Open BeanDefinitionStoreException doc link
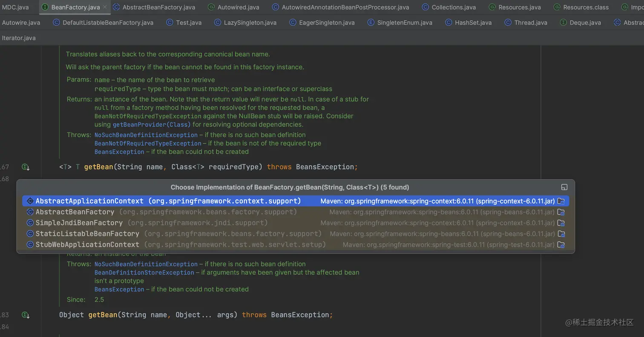The width and height of the screenshot is (644, 337). [144, 273]
